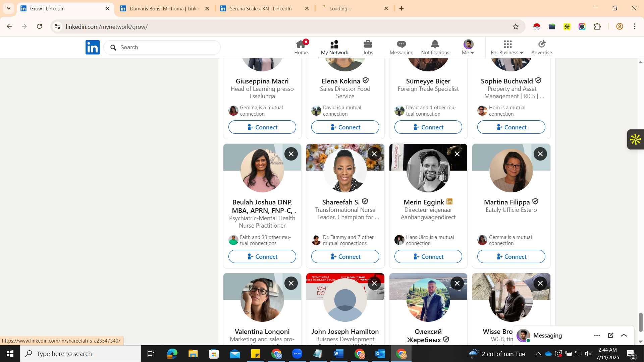Connect with Sophie Buchwald
The width and height of the screenshot is (644, 362).
click(511, 127)
